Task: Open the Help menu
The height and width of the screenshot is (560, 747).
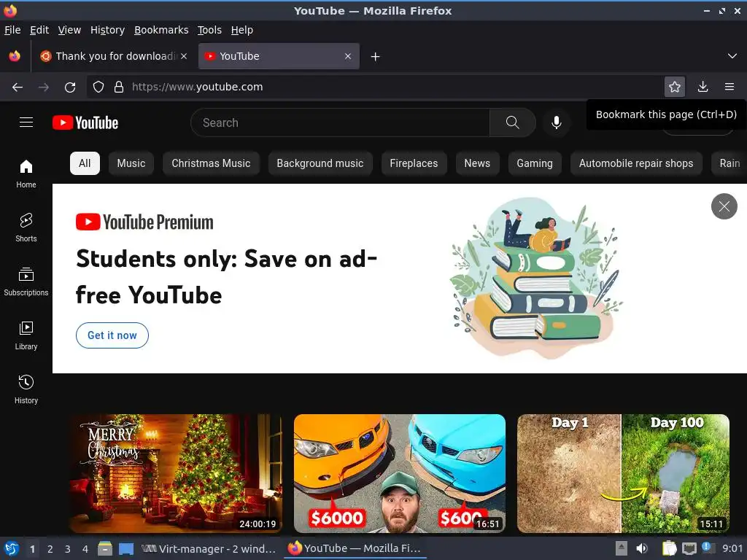Action: [x=242, y=30]
